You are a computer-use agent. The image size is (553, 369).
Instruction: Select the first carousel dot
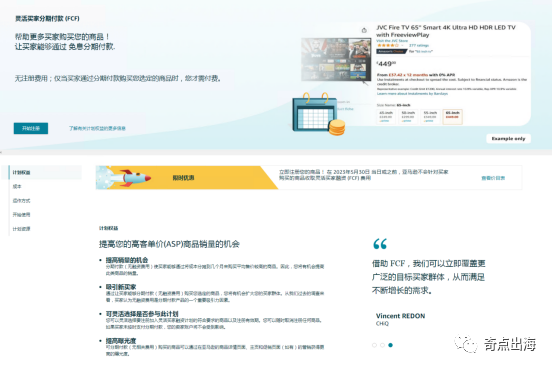[x=374, y=345]
